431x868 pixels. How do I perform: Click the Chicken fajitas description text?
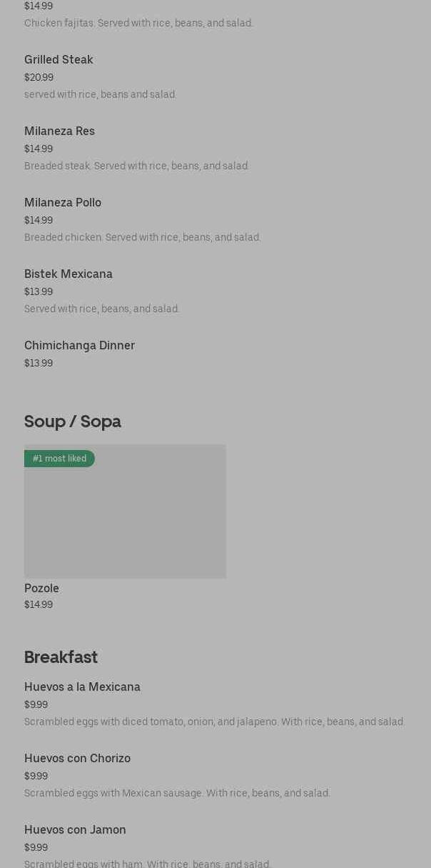[x=138, y=24]
